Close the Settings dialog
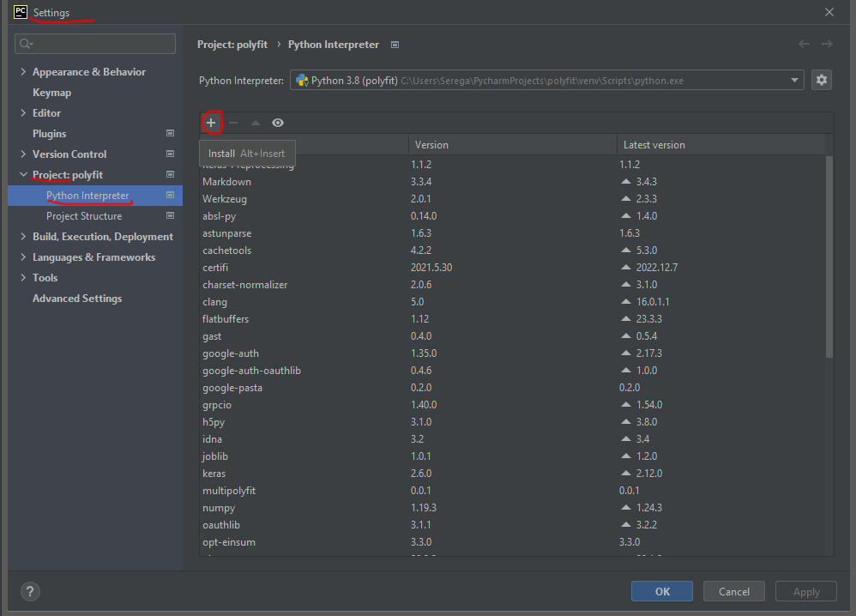856x616 pixels. (x=829, y=12)
